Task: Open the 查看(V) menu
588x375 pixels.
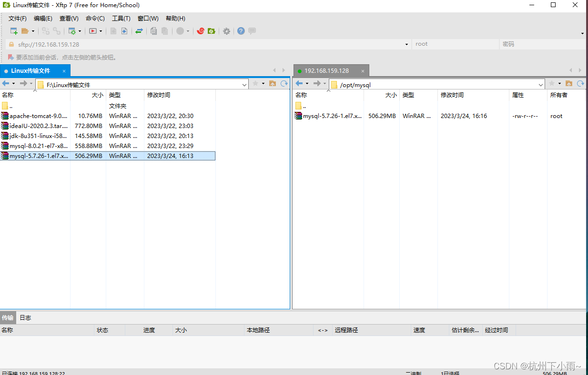Action: pos(69,19)
